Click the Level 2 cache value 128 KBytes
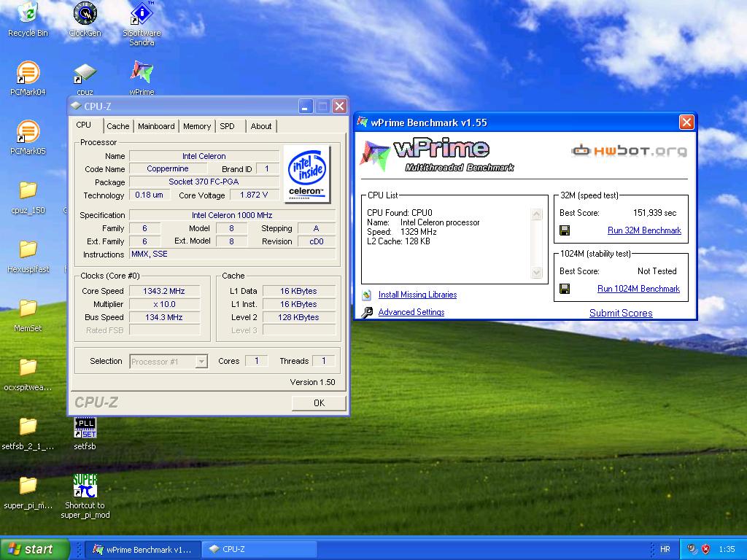This screenshot has height=560, width=747. [x=298, y=317]
